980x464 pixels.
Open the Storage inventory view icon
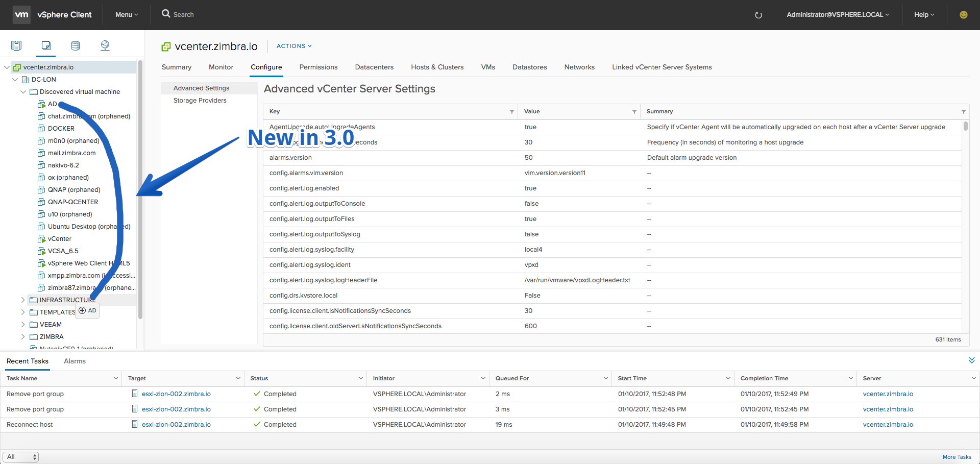[76, 45]
